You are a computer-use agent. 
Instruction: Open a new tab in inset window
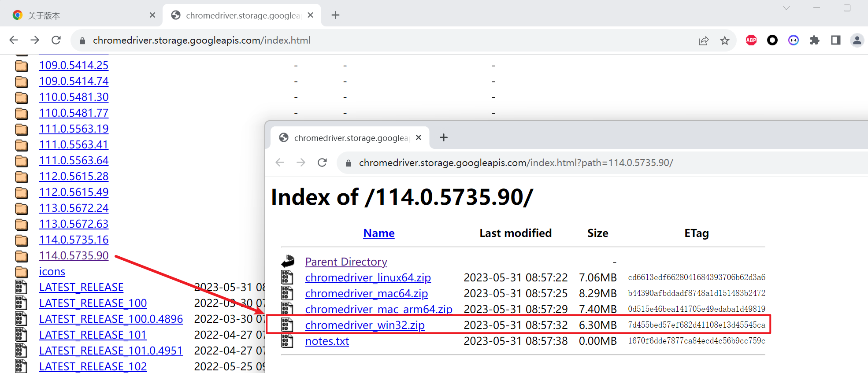tap(444, 137)
